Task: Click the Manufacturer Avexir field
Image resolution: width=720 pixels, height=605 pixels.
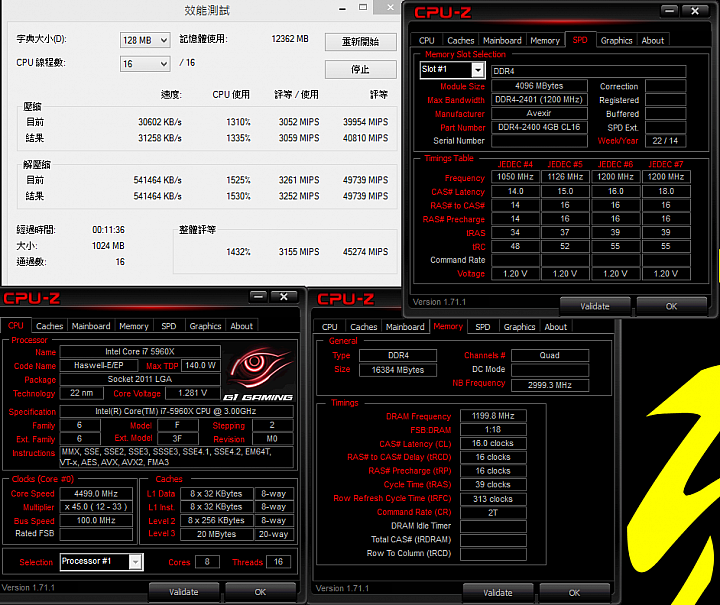Action: pos(539,113)
